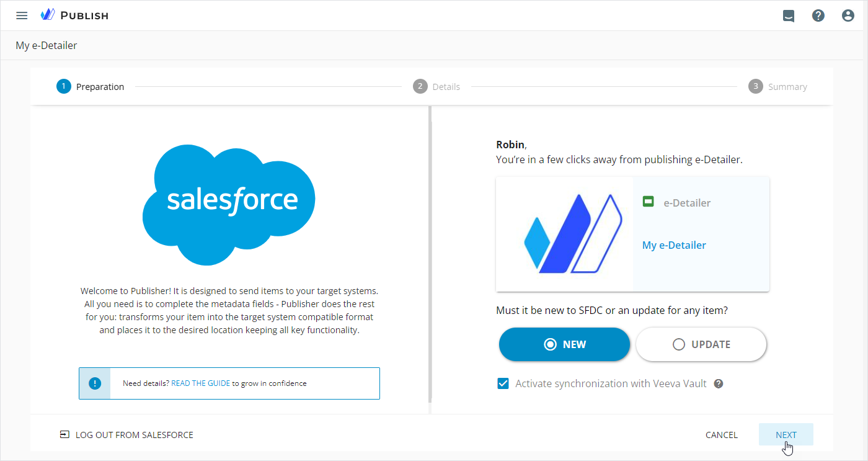Select the UPDATE radio option
Image resolution: width=868 pixels, height=461 pixels.
[701, 344]
